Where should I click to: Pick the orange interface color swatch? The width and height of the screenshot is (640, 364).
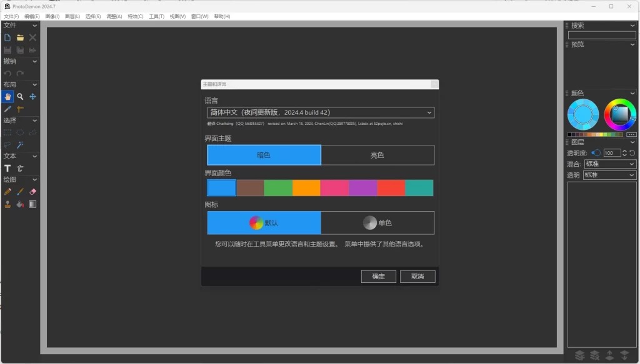(x=306, y=188)
